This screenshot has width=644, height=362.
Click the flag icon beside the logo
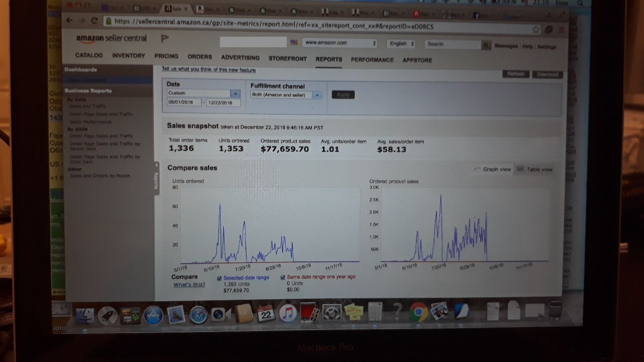tap(165, 38)
